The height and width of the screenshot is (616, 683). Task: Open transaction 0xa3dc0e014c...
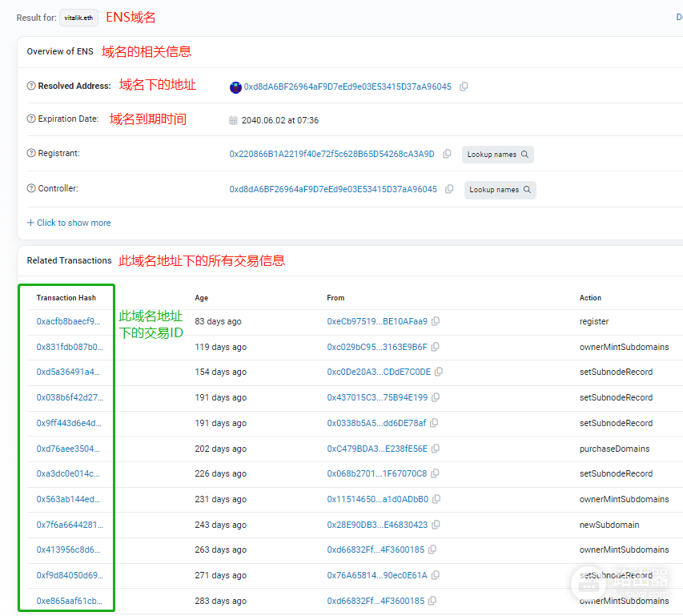(x=68, y=473)
